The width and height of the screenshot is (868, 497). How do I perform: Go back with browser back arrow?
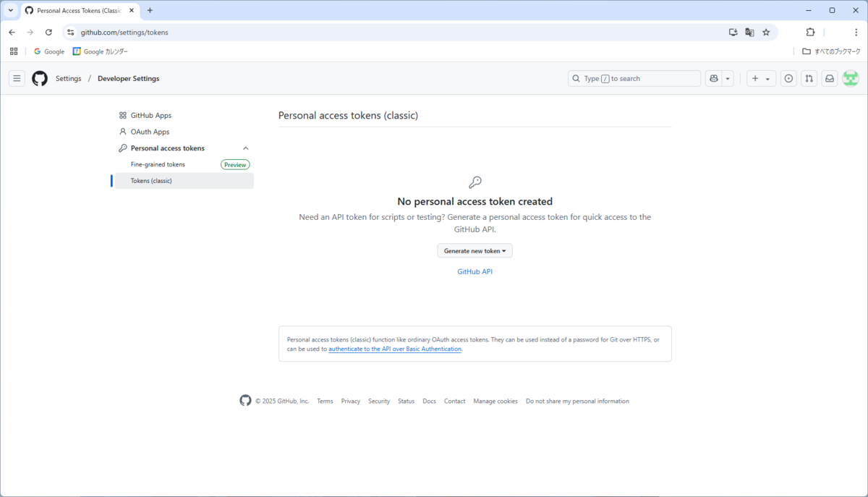(12, 32)
